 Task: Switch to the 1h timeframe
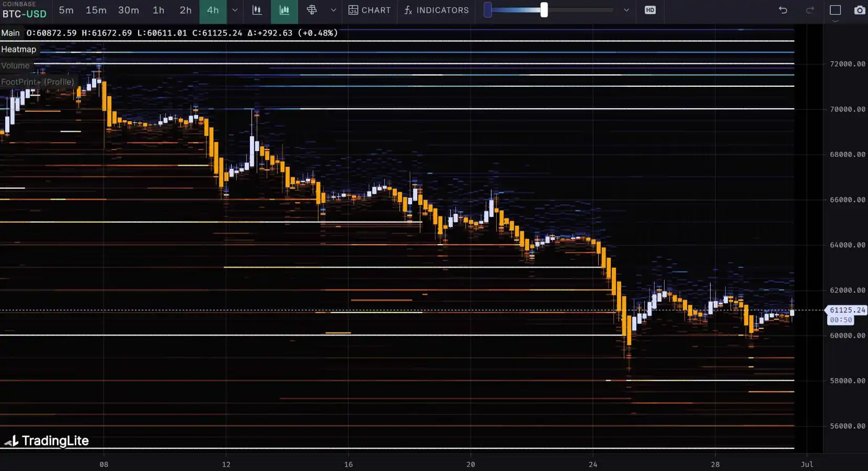(158, 10)
